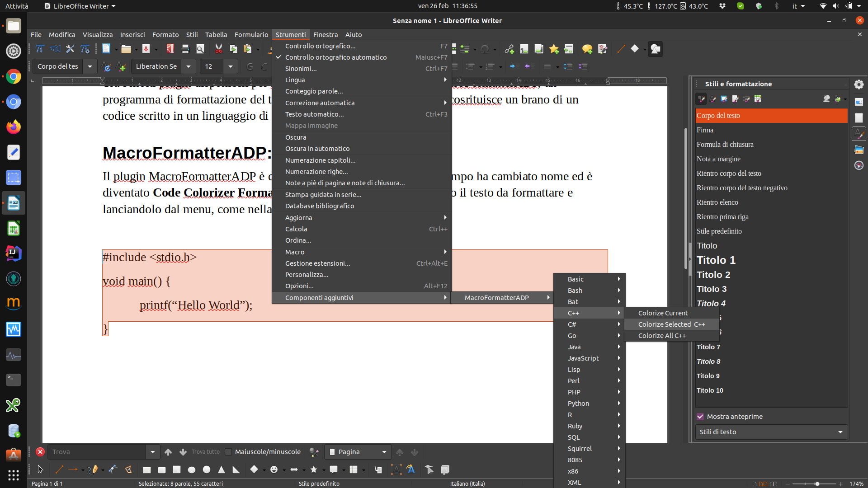Click the Italiano (Italia) language status
Screen dimensions: 868x488
(467, 484)
